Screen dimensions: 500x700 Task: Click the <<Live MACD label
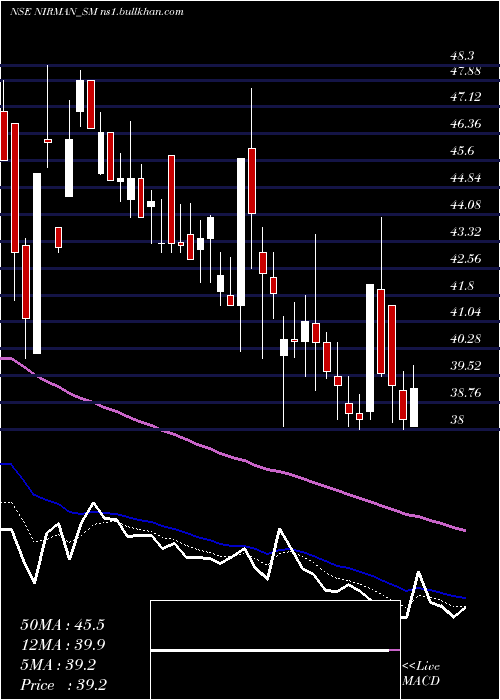(421, 674)
